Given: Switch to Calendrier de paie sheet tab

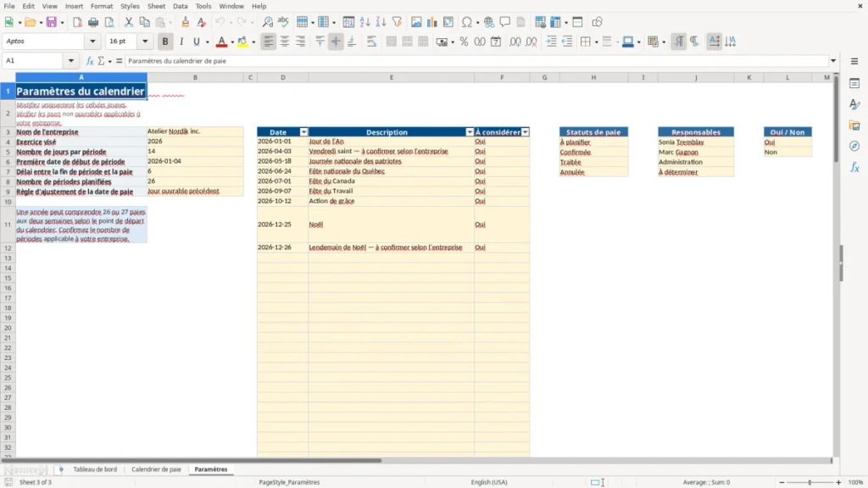Looking at the screenshot, I should pyautogui.click(x=156, y=469).
